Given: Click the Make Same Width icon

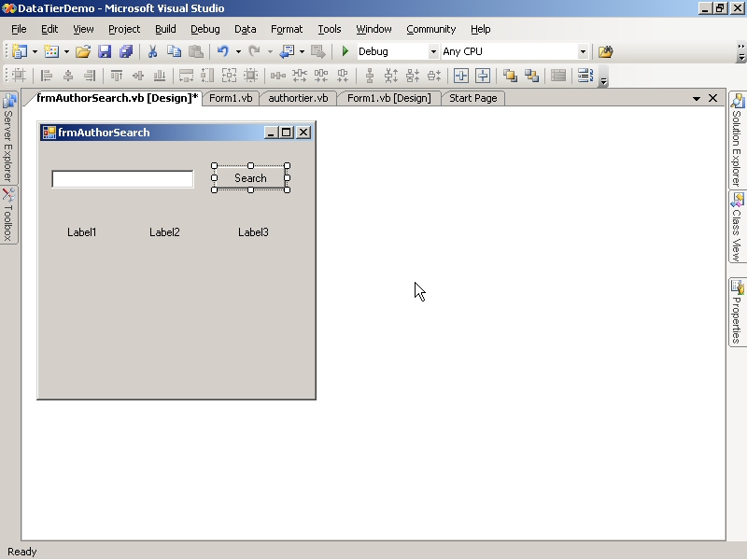Looking at the screenshot, I should coord(186,76).
